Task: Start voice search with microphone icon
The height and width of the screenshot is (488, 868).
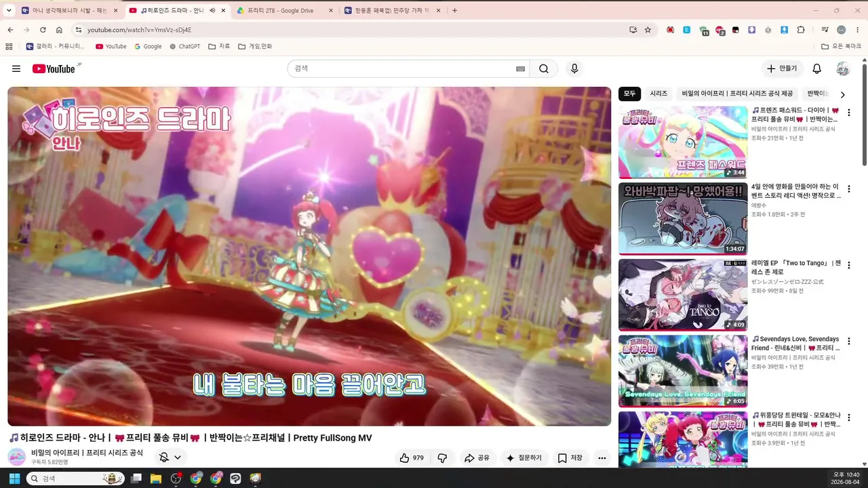Action: pyautogui.click(x=574, y=68)
